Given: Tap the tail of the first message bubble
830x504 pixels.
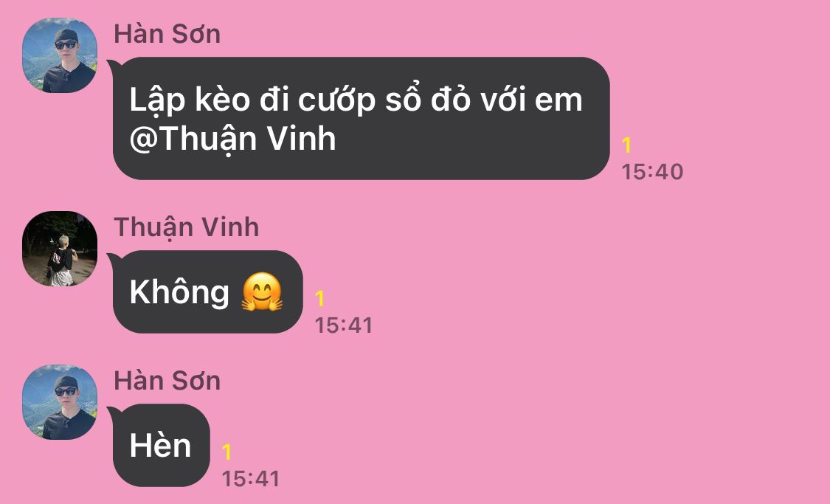Looking at the screenshot, I should coord(112,66).
